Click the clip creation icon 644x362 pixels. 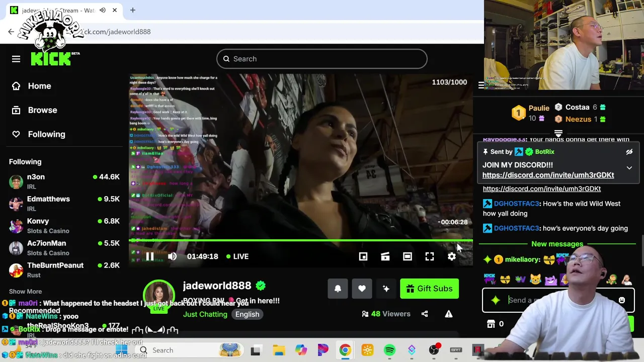point(385,256)
